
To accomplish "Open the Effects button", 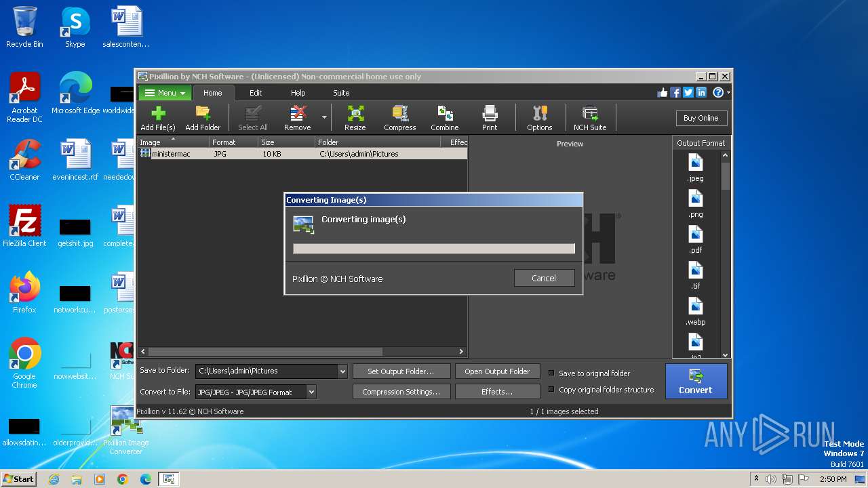I will click(497, 392).
